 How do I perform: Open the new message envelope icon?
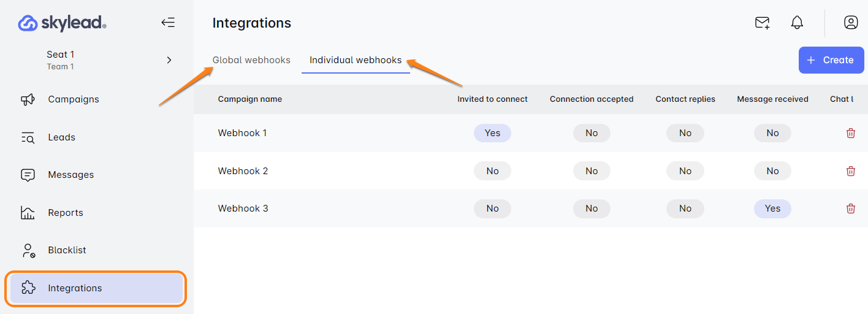[x=762, y=23]
